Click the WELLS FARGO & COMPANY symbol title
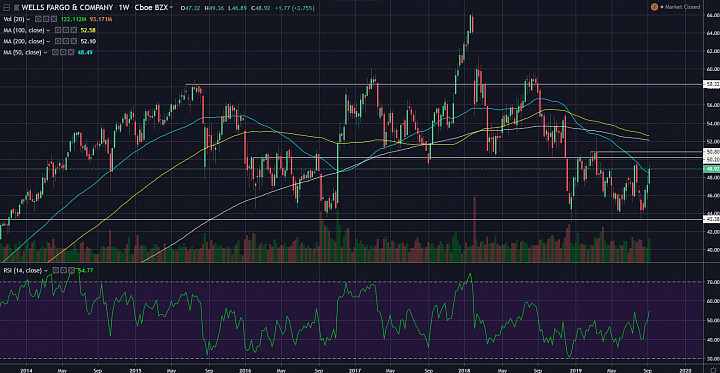The width and height of the screenshot is (720, 373). coord(67,8)
